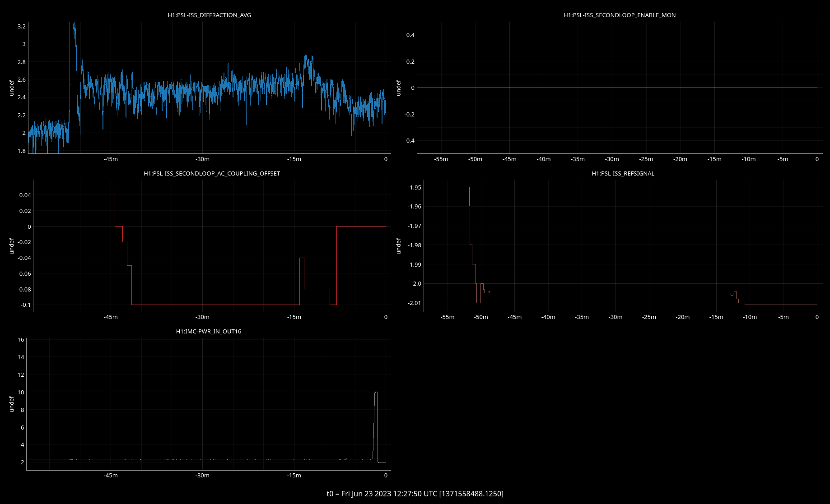Click the spike peak in IMC-PWR_IN_OUT16 plot
Screen dimensions: 830x504
point(376,393)
